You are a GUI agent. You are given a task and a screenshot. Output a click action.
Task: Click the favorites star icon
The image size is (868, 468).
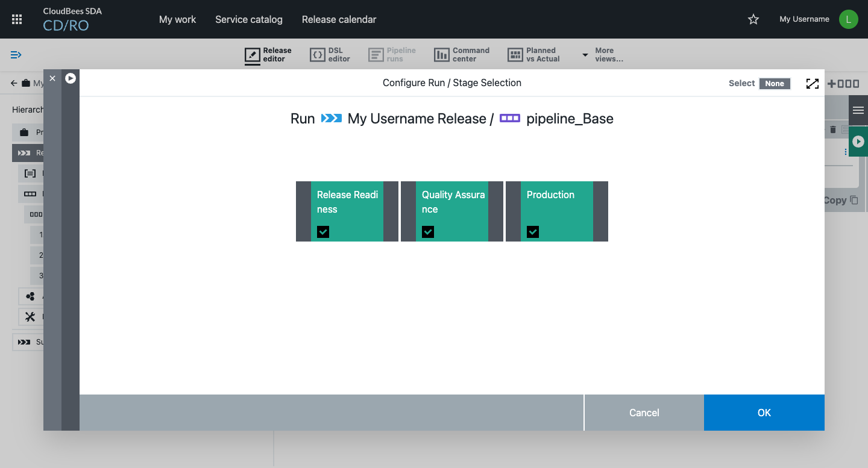(x=753, y=19)
